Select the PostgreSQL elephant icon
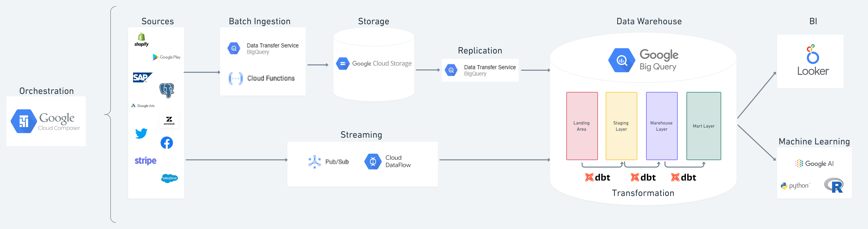The width and height of the screenshot is (868, 229). [x=167, y=90]
